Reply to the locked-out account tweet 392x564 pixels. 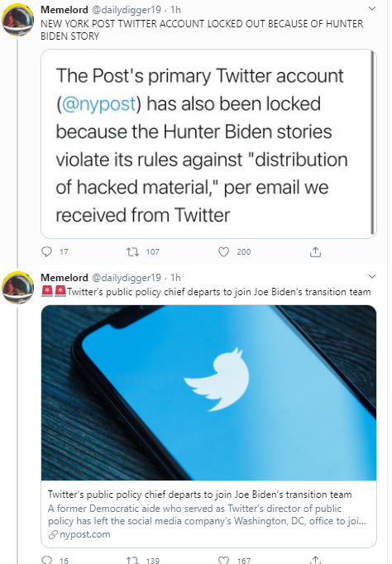pyautogui.click(x=47, y=251)
